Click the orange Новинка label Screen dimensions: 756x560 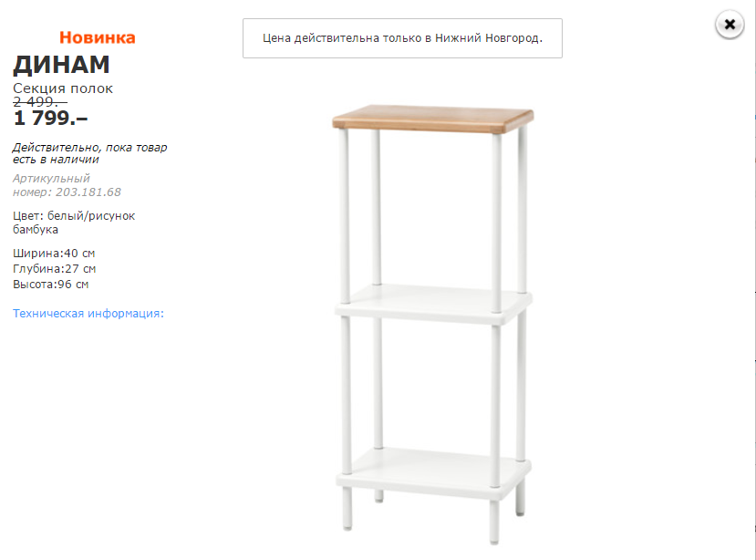click(x=98, y=37)
